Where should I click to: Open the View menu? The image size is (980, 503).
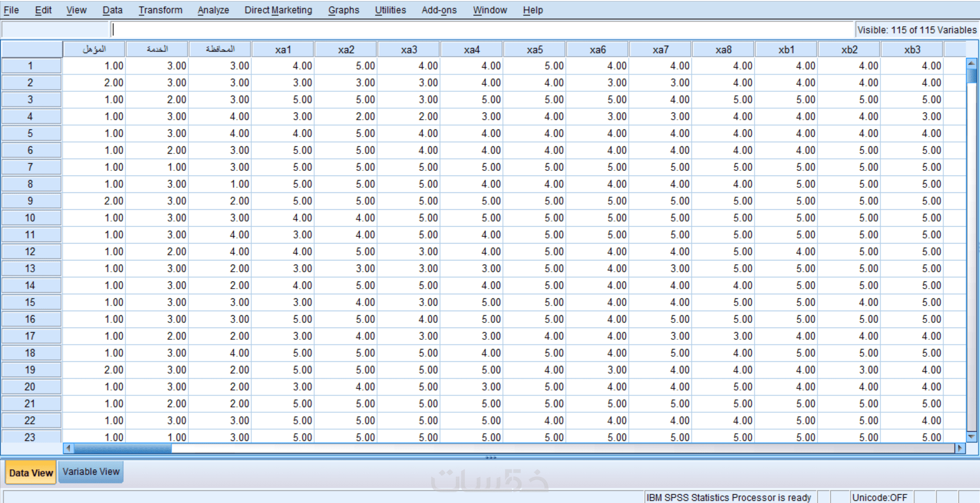click(76, 10)
